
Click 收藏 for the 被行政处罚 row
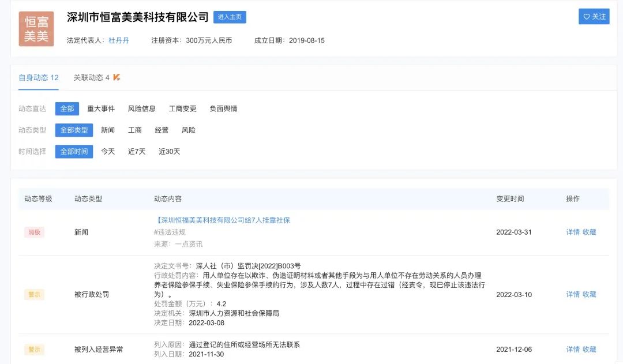tap(589, 294)
